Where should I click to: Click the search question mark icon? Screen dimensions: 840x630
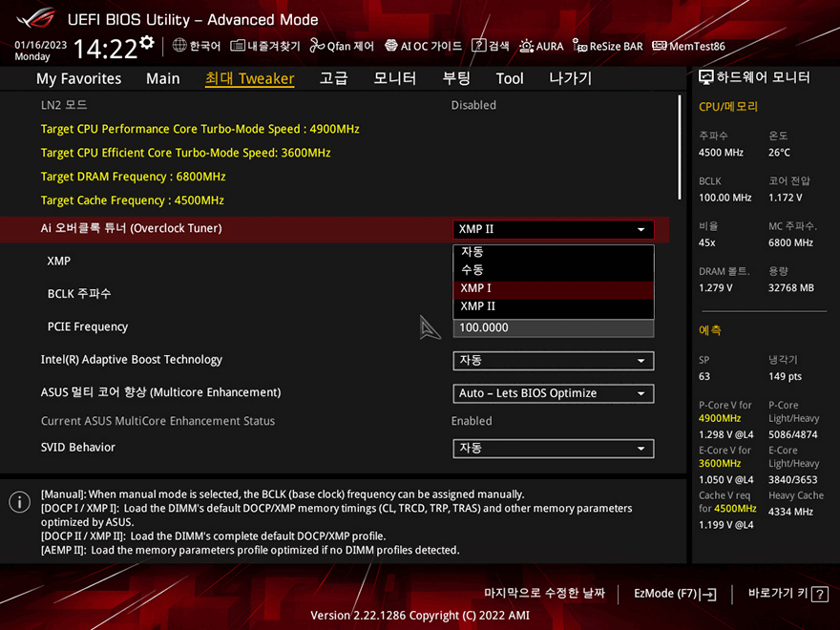(478, 46)
